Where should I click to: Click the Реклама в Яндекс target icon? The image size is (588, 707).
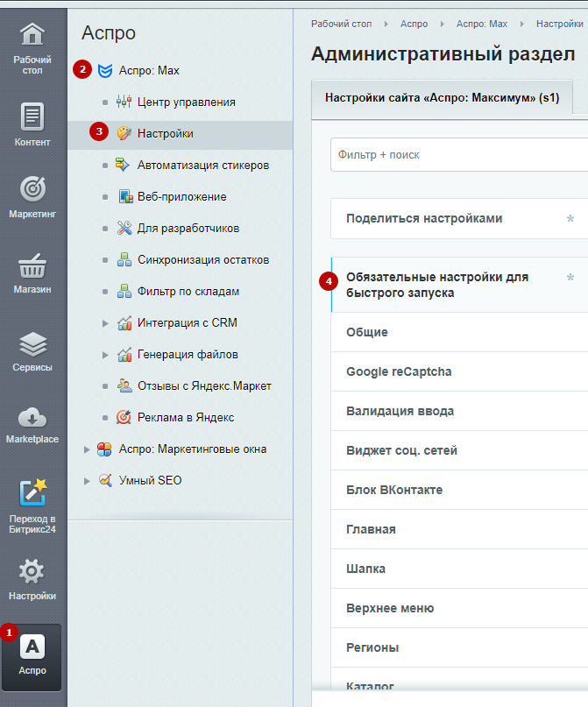click(x=124, y=418)
